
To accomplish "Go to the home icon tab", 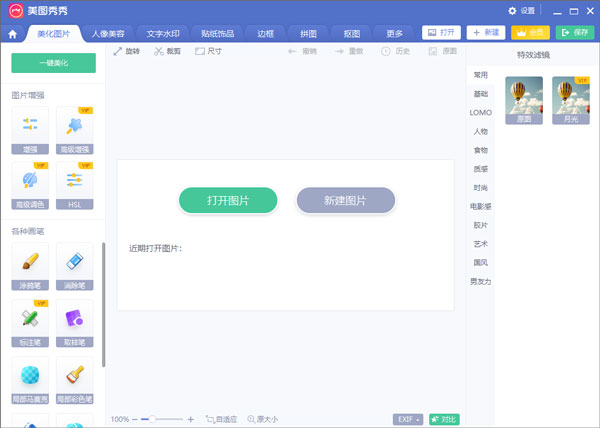I will 13,34.
